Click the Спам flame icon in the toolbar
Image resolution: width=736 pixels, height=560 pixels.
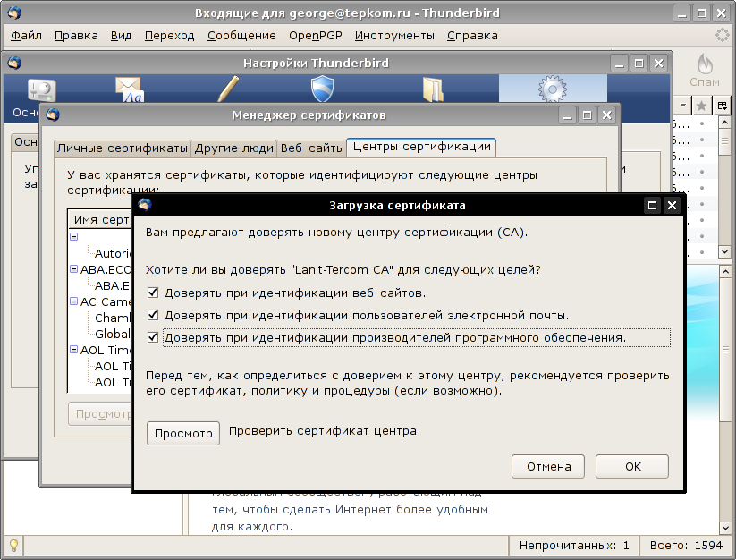coord(705,64)
